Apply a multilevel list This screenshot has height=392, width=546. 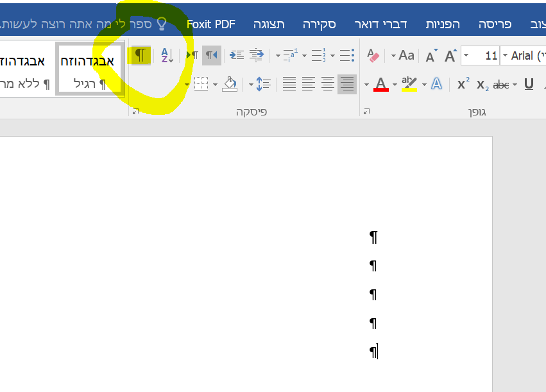point(291,55)
